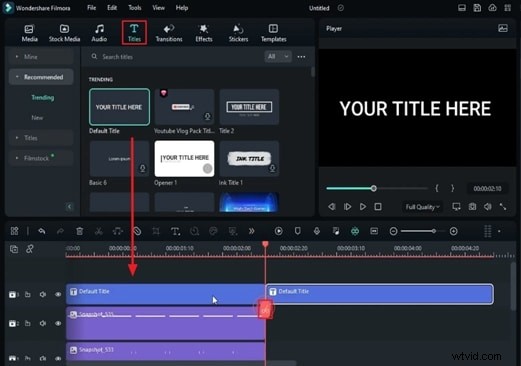This screenshot has width=521, height=366.
Task: Toggle visibility of second video track
Action: click(x=58, y=323)
